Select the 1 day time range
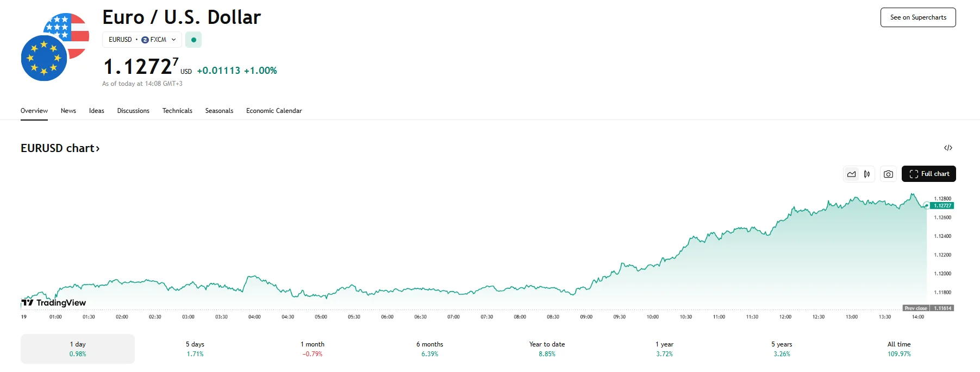980x372 pixels. point(78,349)
